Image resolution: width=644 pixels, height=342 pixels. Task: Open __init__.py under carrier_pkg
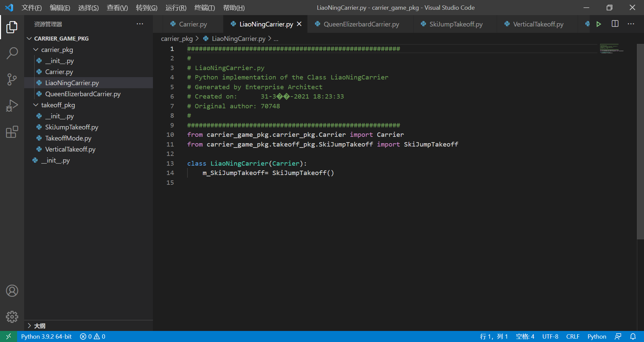(x=89, y=61)
